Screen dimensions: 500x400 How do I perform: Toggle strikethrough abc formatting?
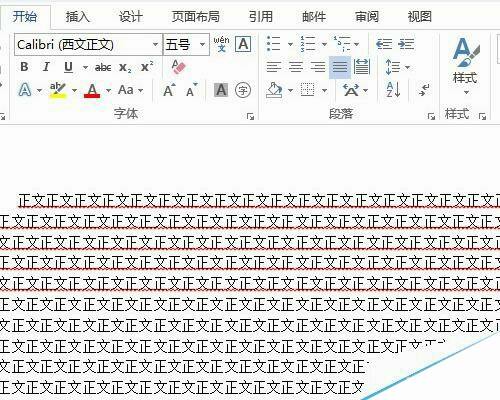(103, 68)
